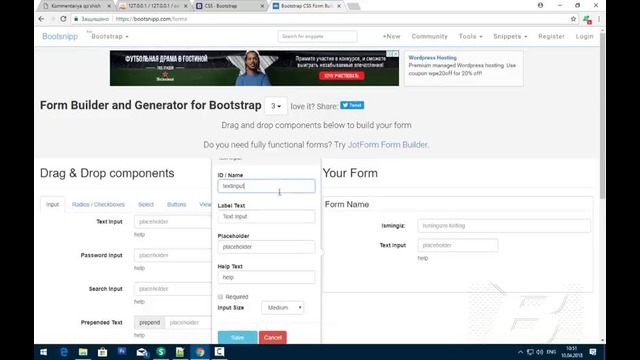Reload the page with the refresh icon

point(63,19)
